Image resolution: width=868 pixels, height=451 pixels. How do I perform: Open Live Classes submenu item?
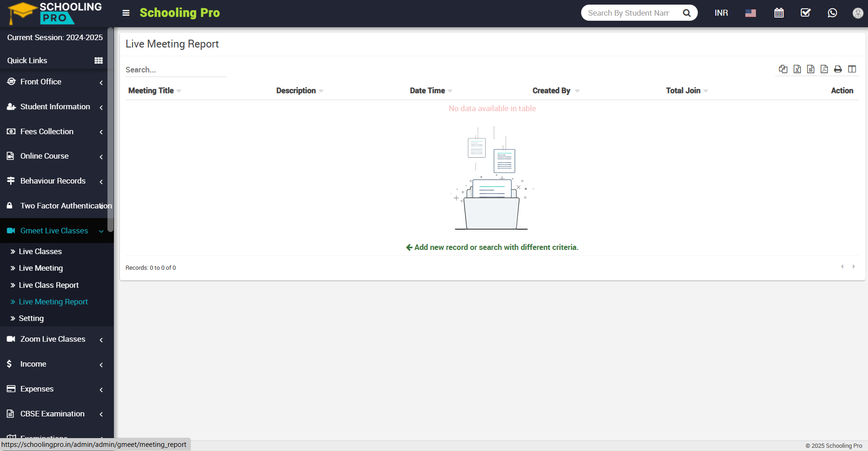coord(40,251)
